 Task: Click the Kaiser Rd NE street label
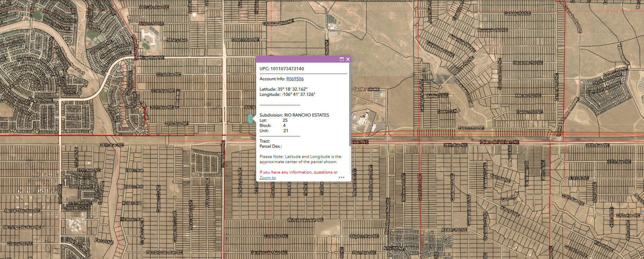[x=454, y=230]
